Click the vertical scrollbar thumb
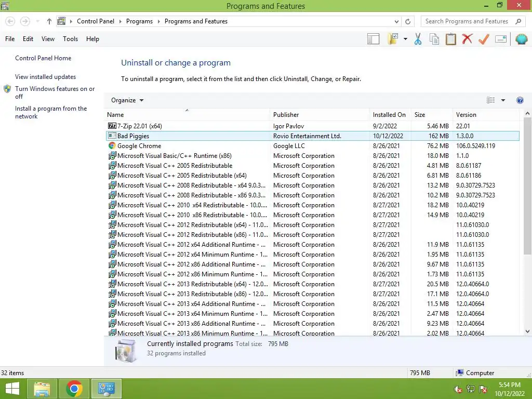The height and width of the screenshot is (399, 532). click(x=527, y=187)
